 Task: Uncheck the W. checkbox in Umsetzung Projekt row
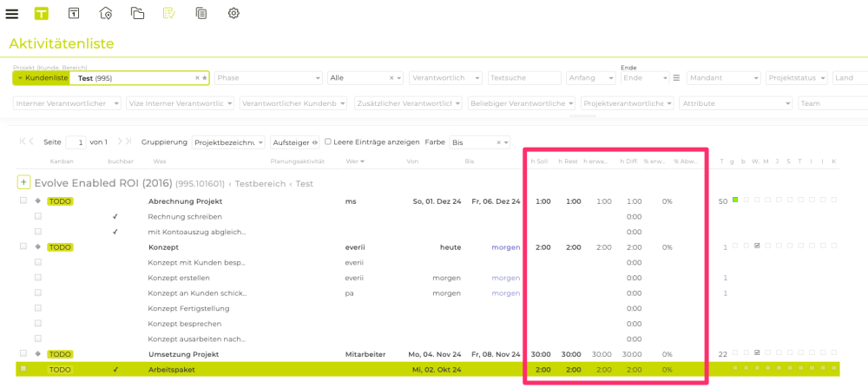click(756, 352)
